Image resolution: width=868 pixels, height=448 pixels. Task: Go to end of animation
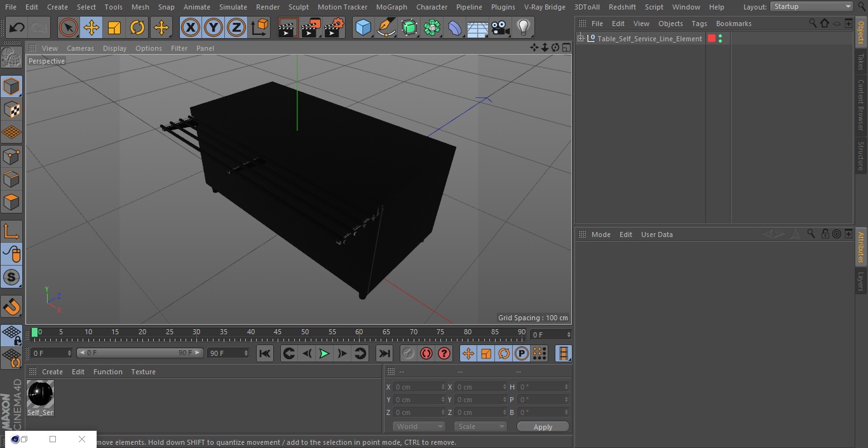[384, 353]
